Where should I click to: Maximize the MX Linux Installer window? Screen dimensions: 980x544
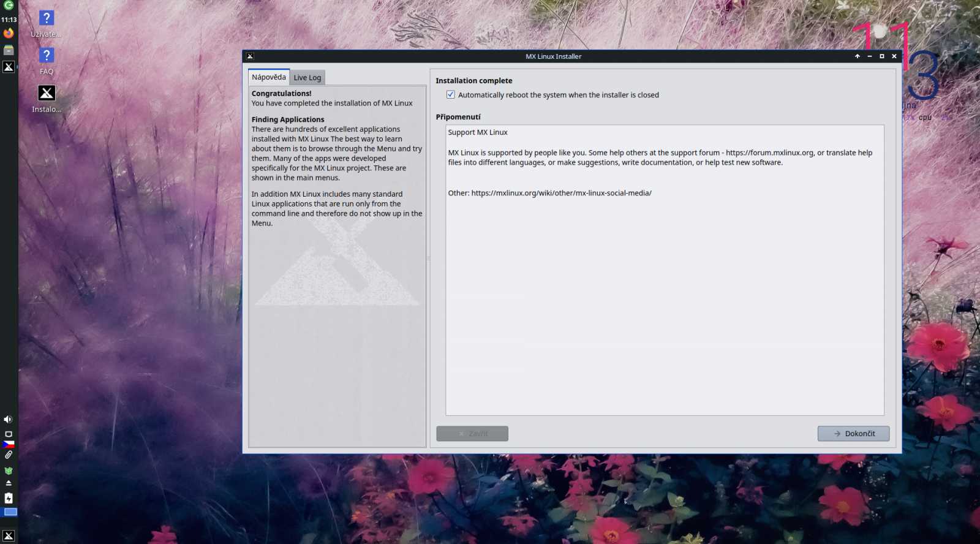click(x=882, y=56)
